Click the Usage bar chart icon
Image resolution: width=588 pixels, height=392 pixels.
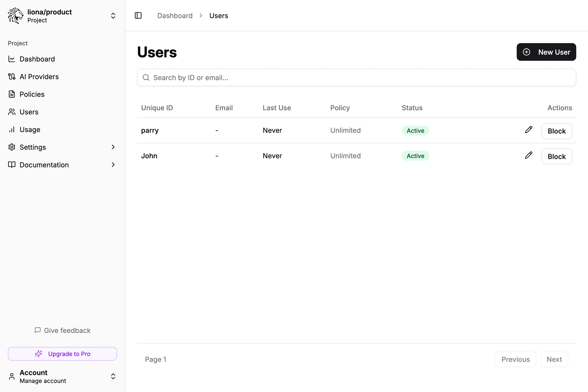[12, 130]
